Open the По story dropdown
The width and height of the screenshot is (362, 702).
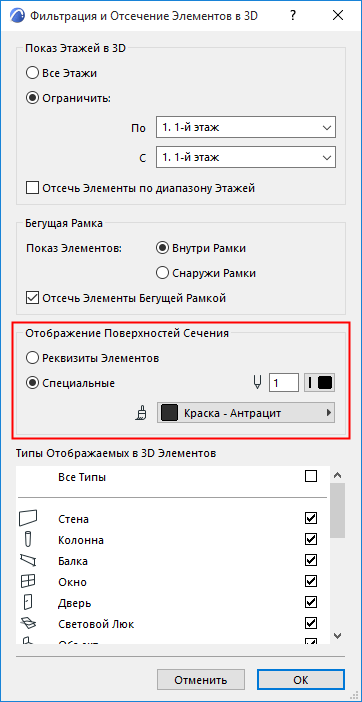click(246, 128)
